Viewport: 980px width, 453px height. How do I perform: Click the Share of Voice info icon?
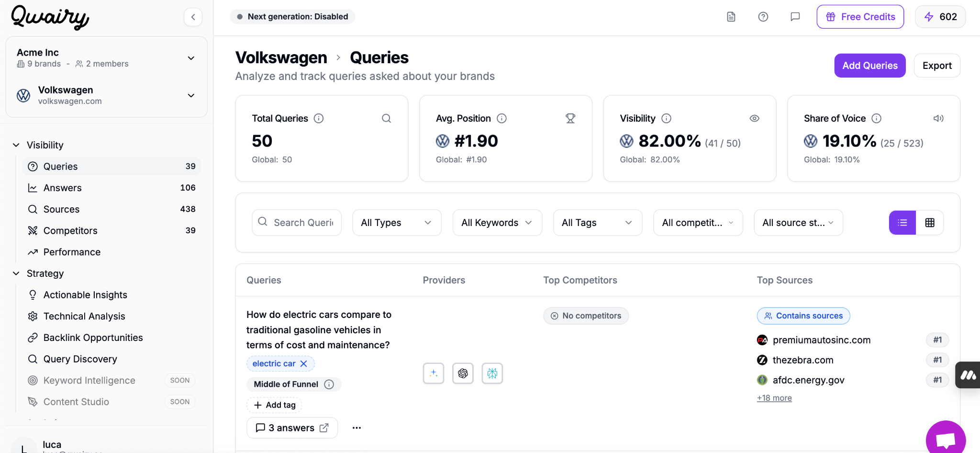pos(877,118)
